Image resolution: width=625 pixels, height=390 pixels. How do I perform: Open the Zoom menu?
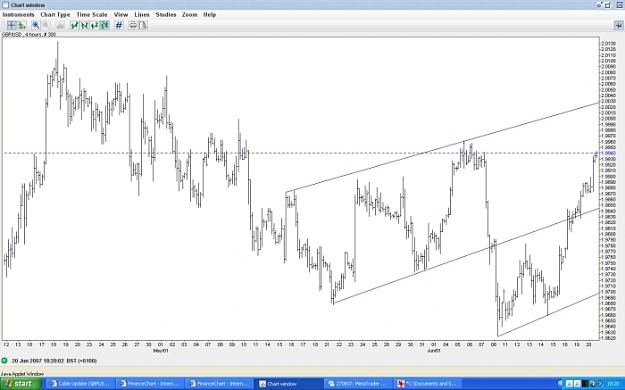coord(190,14)
